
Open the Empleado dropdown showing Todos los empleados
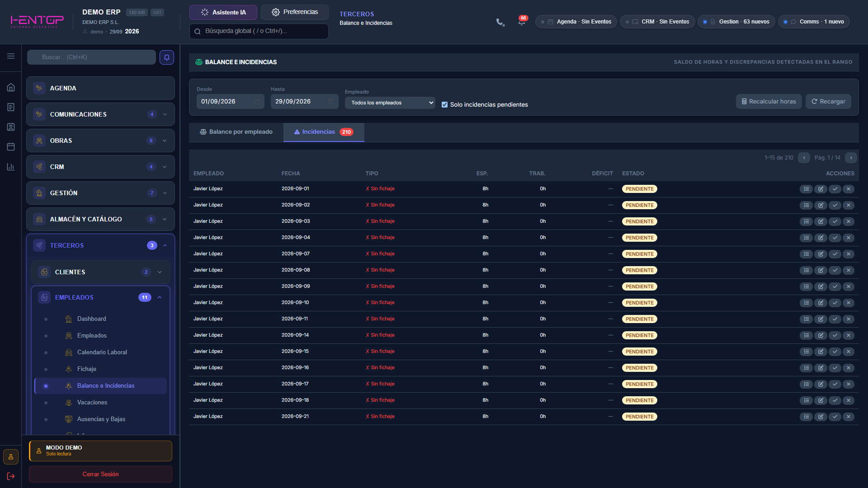tap(390, 103)
